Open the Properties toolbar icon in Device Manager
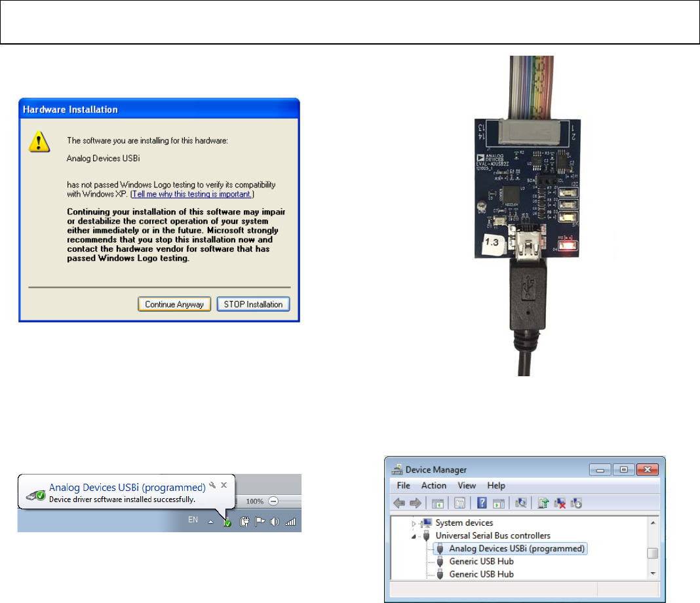 (x=459, y=503)
